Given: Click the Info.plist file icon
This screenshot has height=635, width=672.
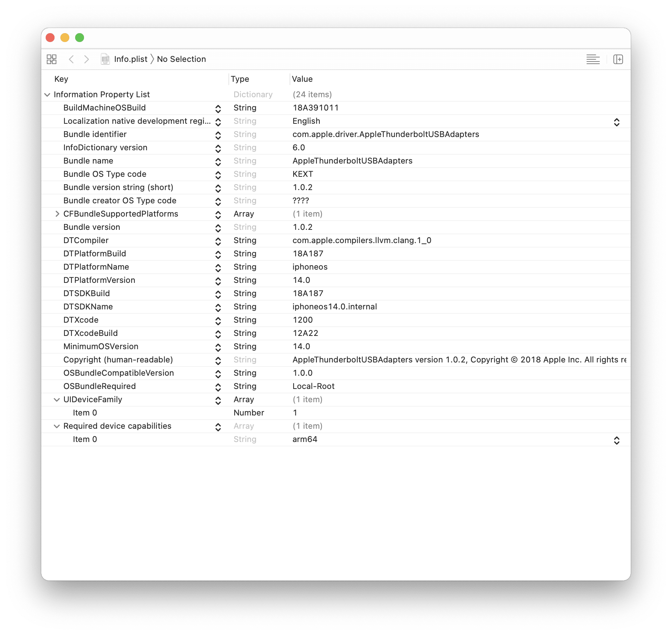Looking at the screenshot, I should (x=105, y=59).
